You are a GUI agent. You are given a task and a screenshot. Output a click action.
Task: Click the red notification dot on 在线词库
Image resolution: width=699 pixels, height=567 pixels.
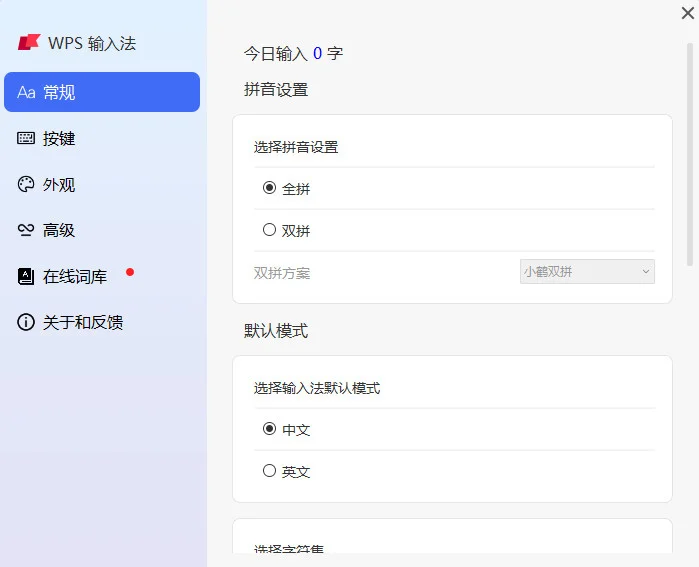[130, 272]
